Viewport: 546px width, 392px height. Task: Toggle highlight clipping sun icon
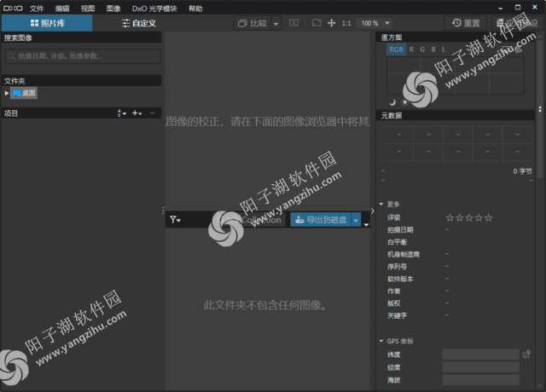(x=404, y=102)
